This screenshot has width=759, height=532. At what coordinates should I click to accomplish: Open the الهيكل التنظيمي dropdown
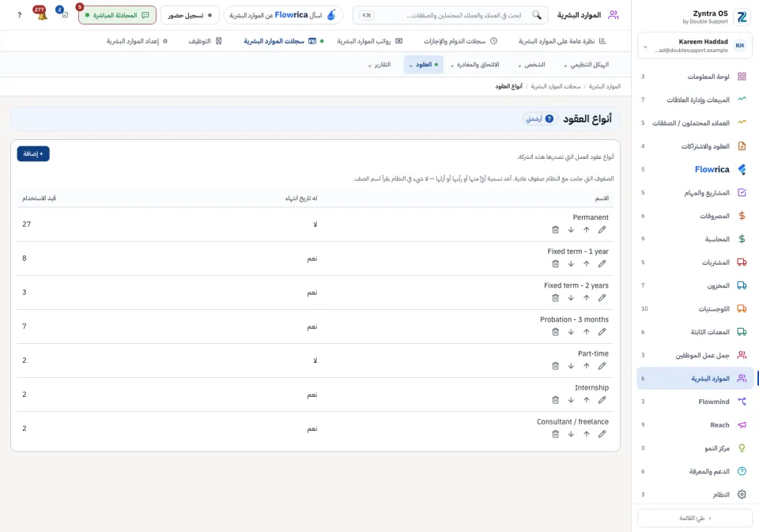[586, 64]
